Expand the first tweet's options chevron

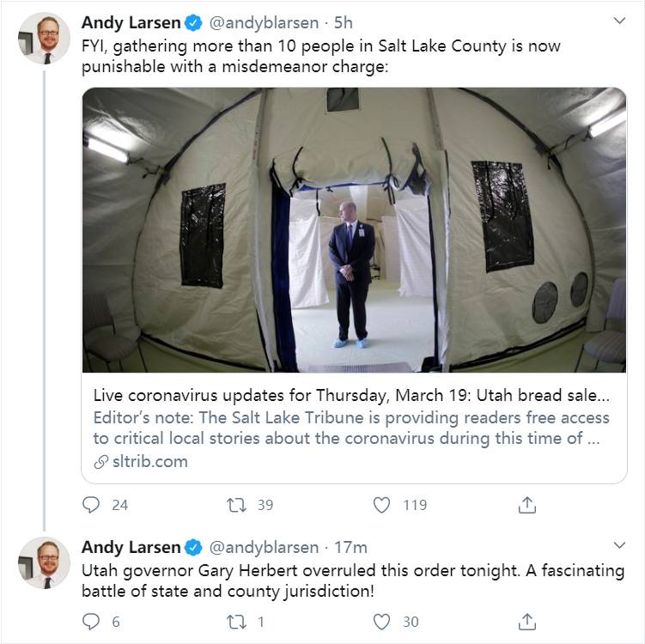pyautogui.click(x=618, y=20)
